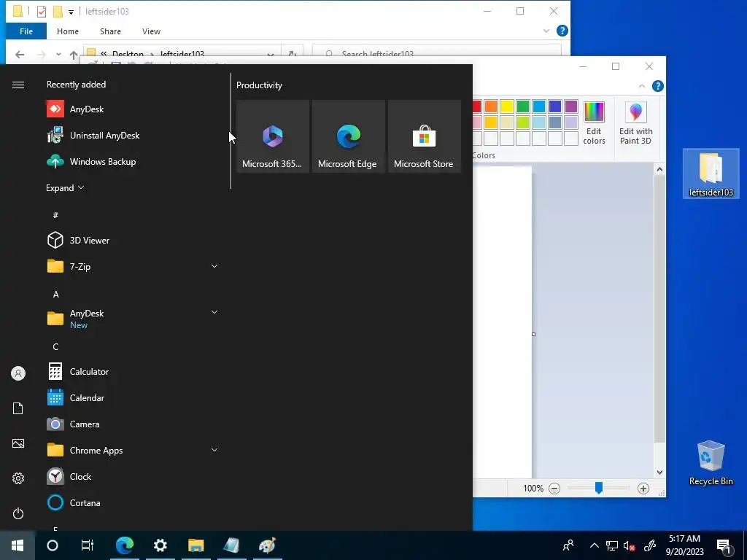Select leftsider103 desktop folder
Screen dimensions: 747x560
(711, 174)
